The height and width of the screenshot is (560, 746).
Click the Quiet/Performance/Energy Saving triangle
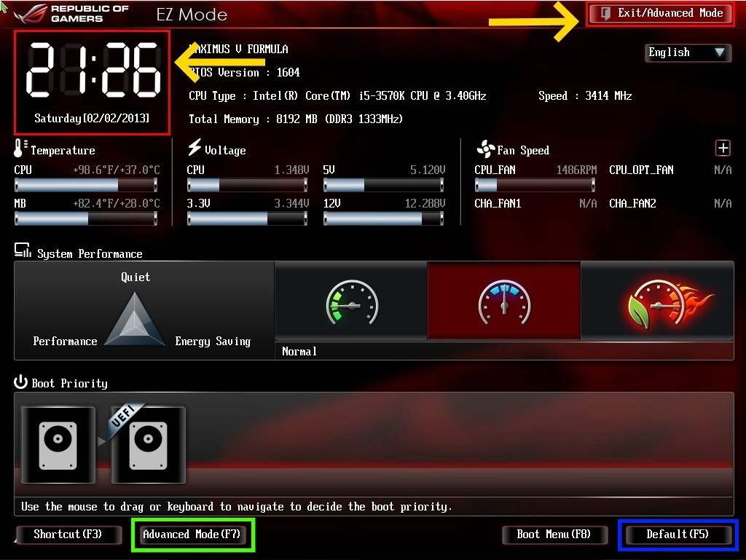136,319
